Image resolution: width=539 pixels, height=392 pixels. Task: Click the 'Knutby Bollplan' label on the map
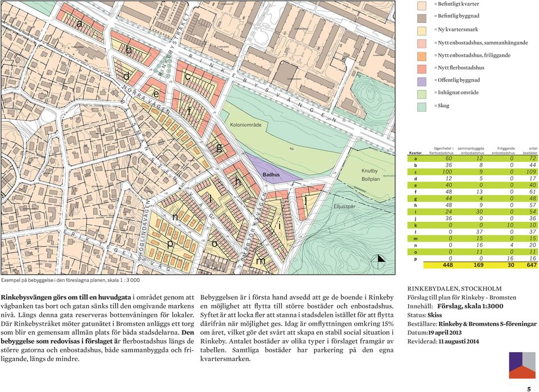click(371, 175)
